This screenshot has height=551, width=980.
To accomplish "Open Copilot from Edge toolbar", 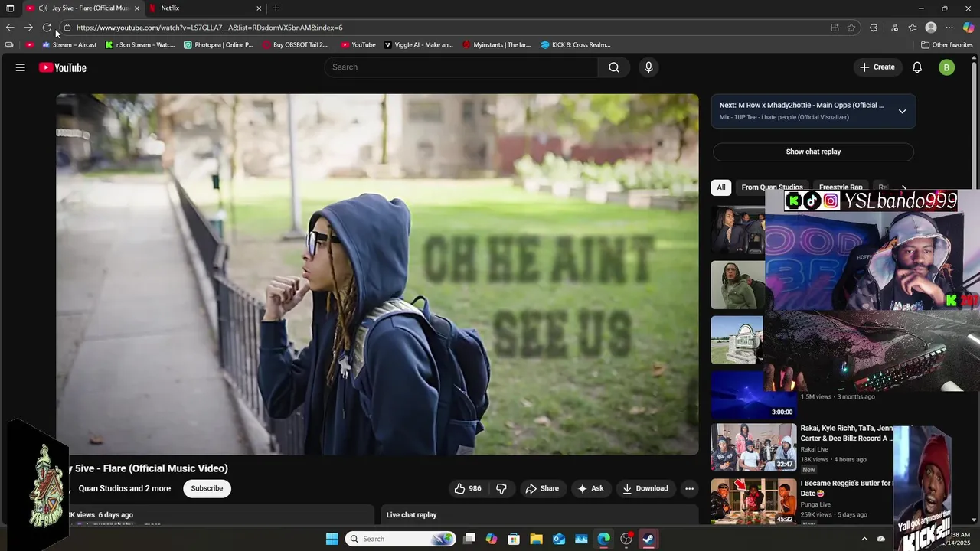I will [968, 28].
